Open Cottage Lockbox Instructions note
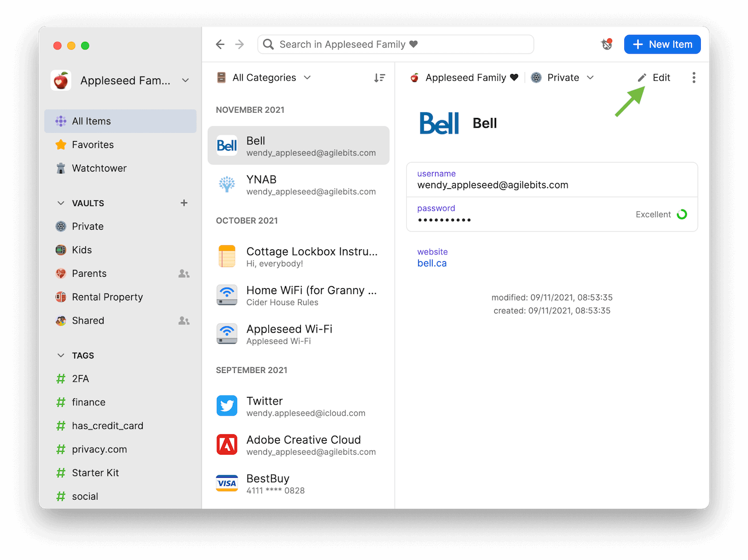Screen dimensions: 748x560 click(299, 256)
